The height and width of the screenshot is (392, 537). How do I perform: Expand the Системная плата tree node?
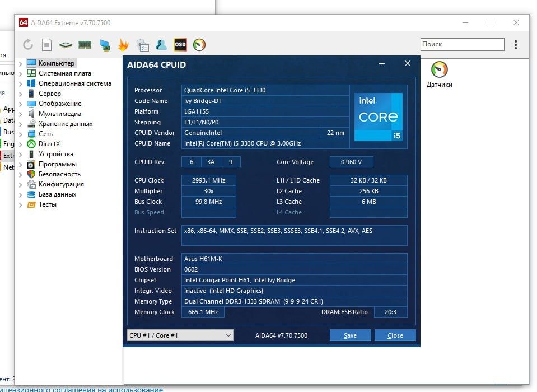click(21, 73)
